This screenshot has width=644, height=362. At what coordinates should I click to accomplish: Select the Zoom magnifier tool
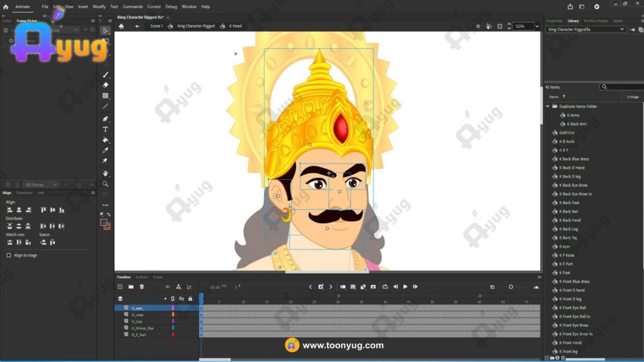[x=106, y=184]
